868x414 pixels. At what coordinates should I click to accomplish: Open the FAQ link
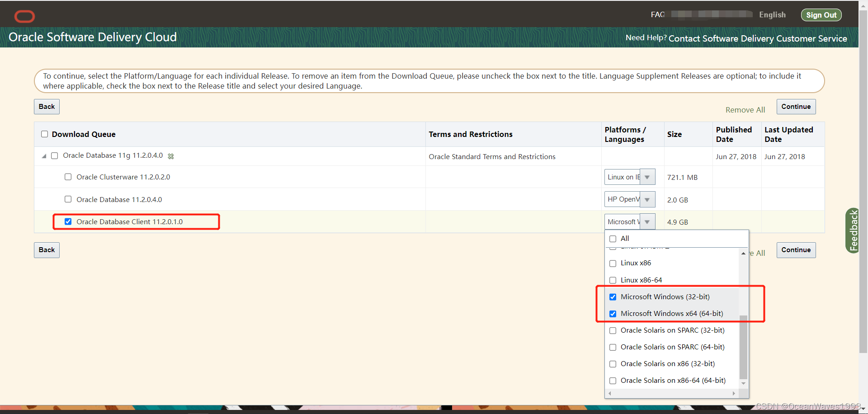[658, 15]
